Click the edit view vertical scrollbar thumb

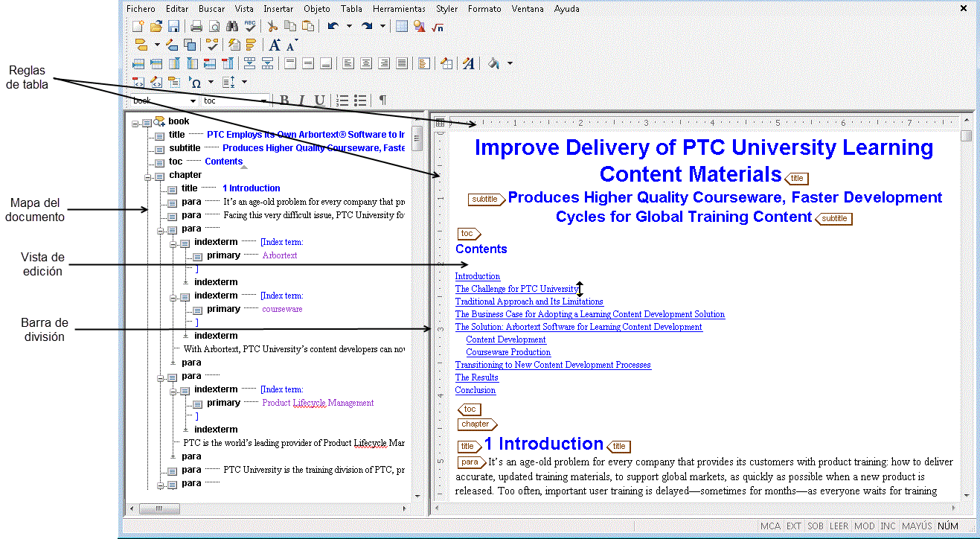pyautogui.click(x=966, y=135)
